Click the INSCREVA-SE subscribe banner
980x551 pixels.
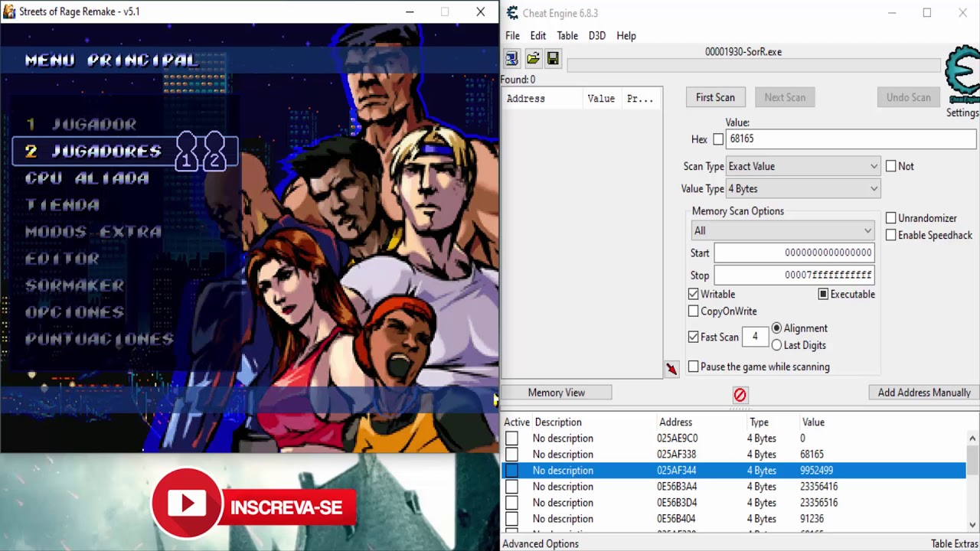(286, 508)
